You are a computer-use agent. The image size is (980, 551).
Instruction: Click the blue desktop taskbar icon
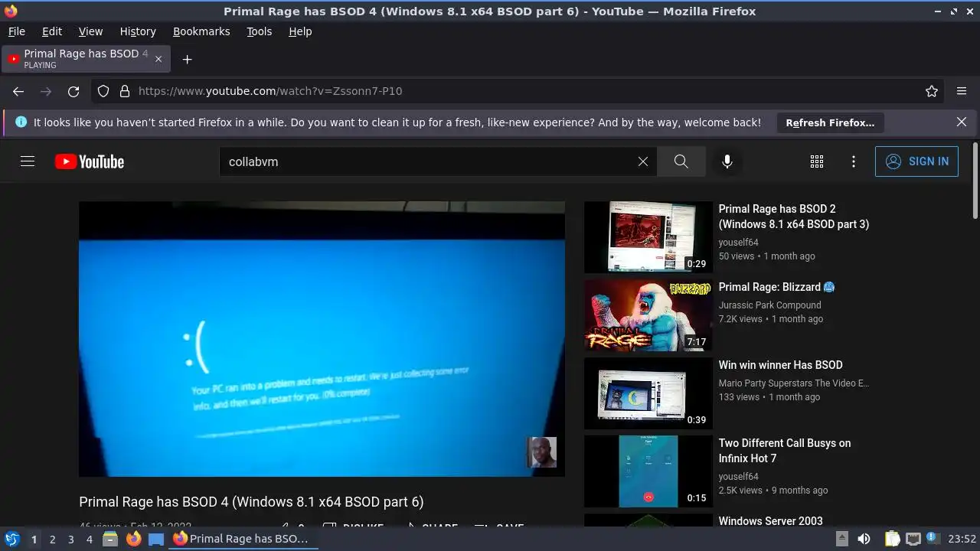[156, 539]
